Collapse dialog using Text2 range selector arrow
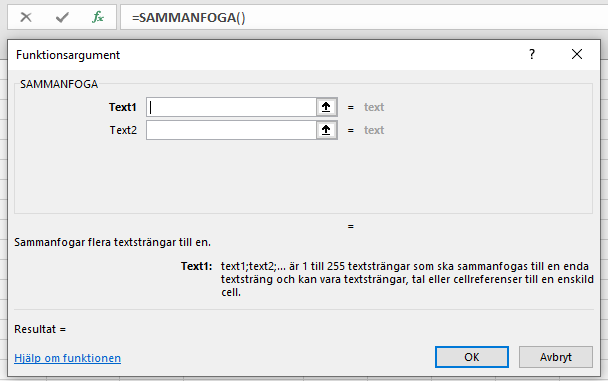Image resolution: width=608 pixels, height=381 pixels. pyautogui.click(x=326, y=130)
